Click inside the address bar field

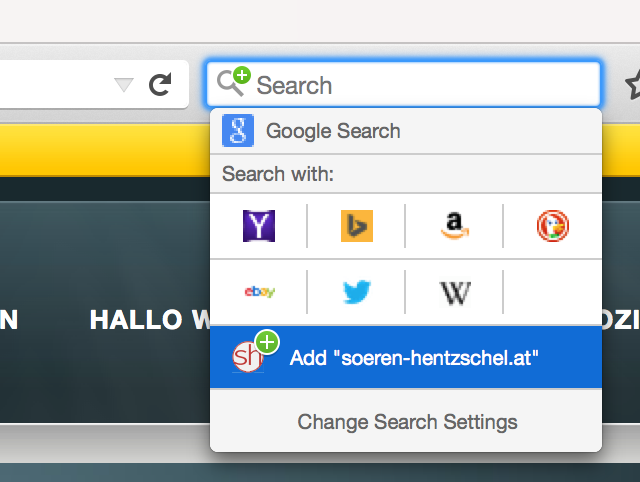click(x=50, y=85)
